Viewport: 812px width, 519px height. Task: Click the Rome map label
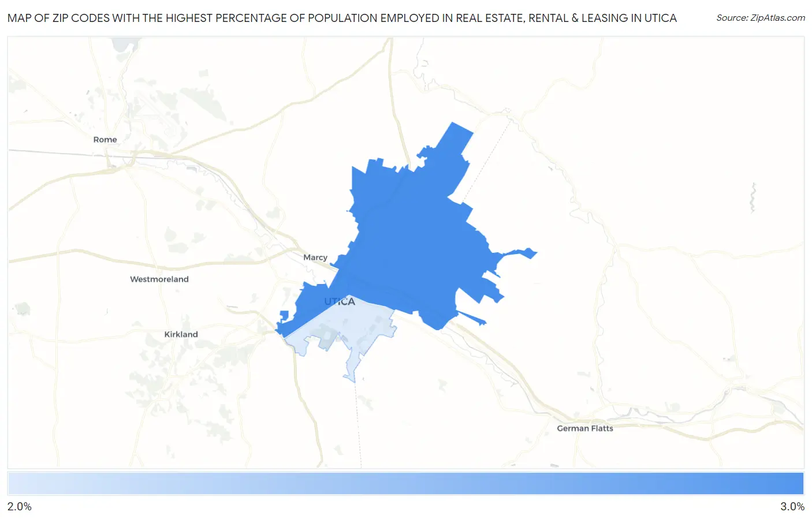[105, 140]
